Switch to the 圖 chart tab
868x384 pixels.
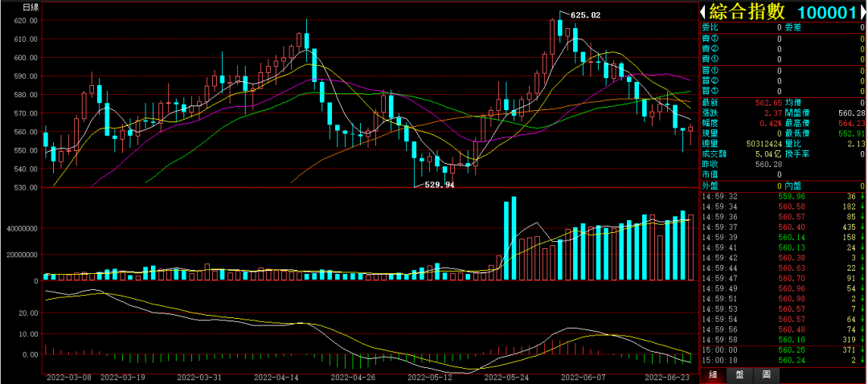pos(766,374)
